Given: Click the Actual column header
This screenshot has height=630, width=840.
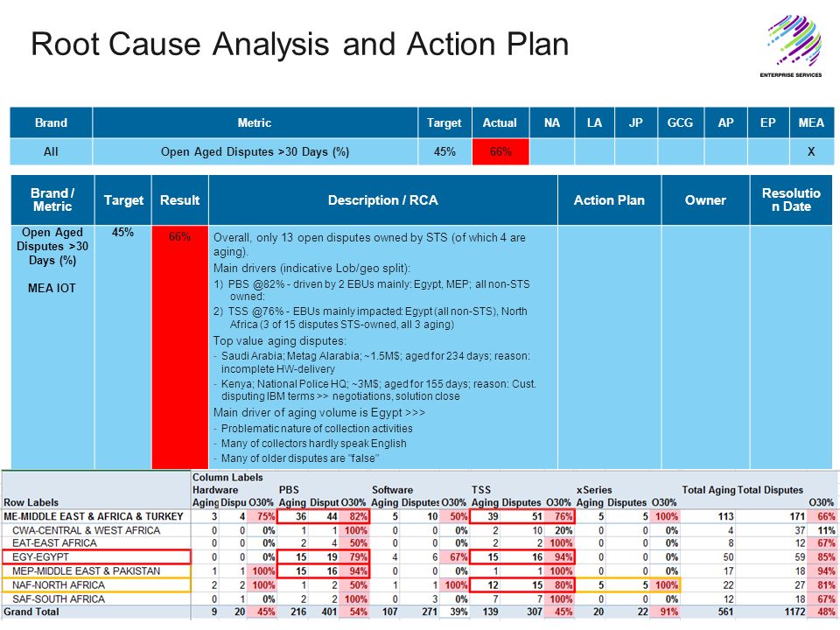Looking at the screenshot, I should point(500,122).
